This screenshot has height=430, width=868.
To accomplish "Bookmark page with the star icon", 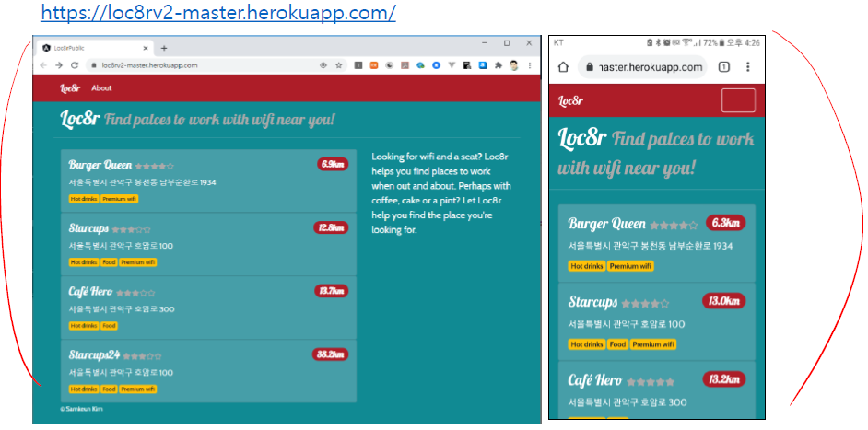I will point(339,65).
